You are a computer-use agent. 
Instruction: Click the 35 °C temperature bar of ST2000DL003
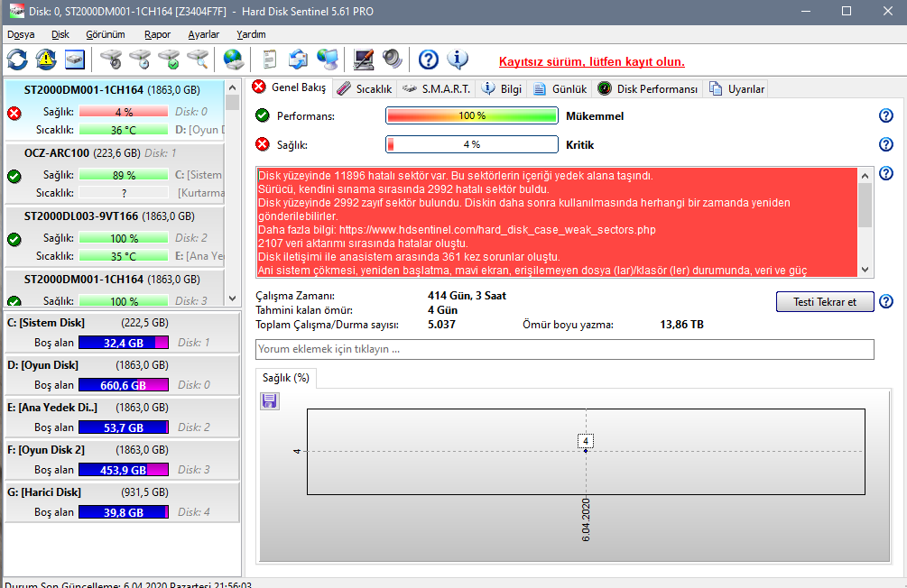(124, 256)
